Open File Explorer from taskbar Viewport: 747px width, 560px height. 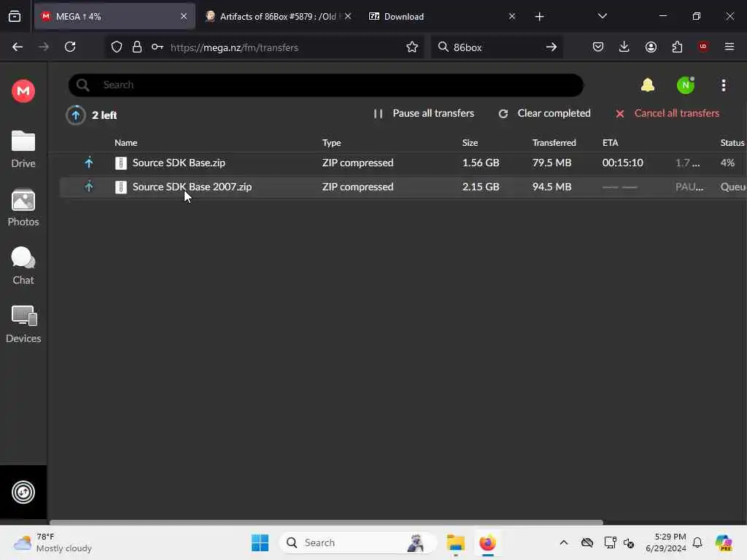pyautogui.click(x=455, y=542)
